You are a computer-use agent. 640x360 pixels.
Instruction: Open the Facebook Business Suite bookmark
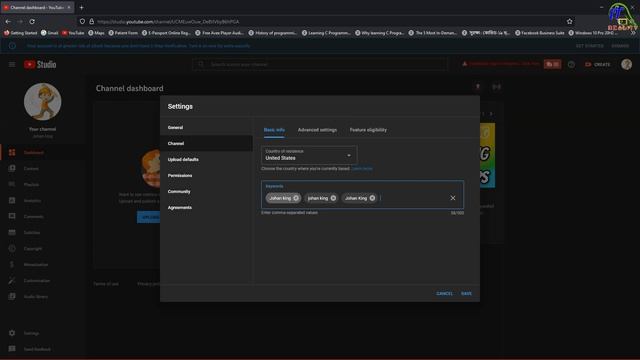(539, 33)
